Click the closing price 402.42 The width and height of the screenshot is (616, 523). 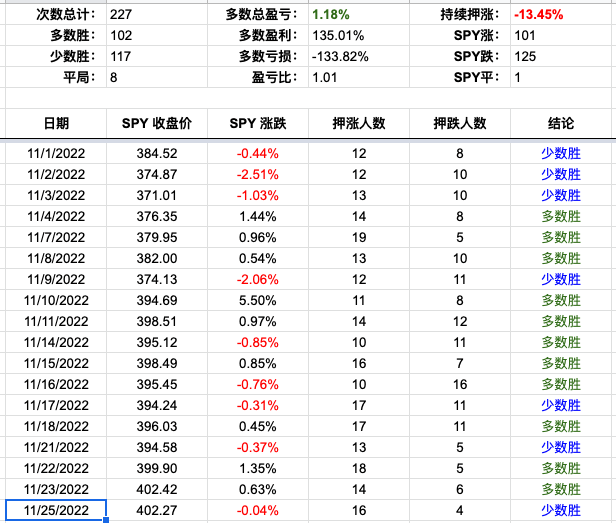point(157,490)
